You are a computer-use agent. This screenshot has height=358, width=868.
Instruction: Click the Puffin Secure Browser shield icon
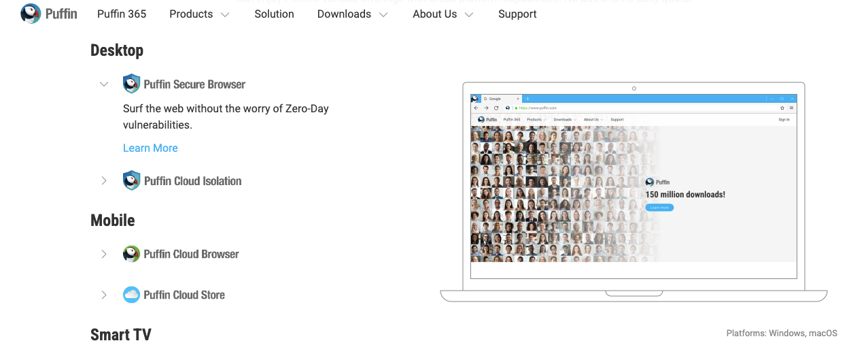point(131,84)
